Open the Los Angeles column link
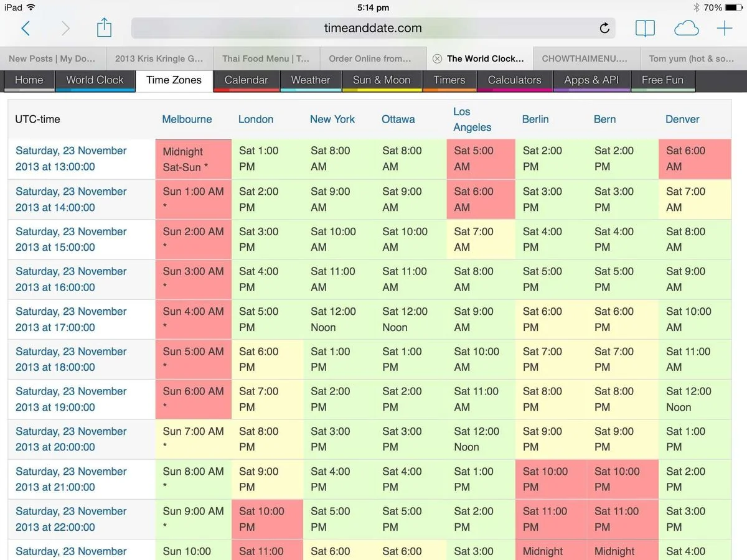This screenshot has height=560, width=747. (x=472, y=119)
